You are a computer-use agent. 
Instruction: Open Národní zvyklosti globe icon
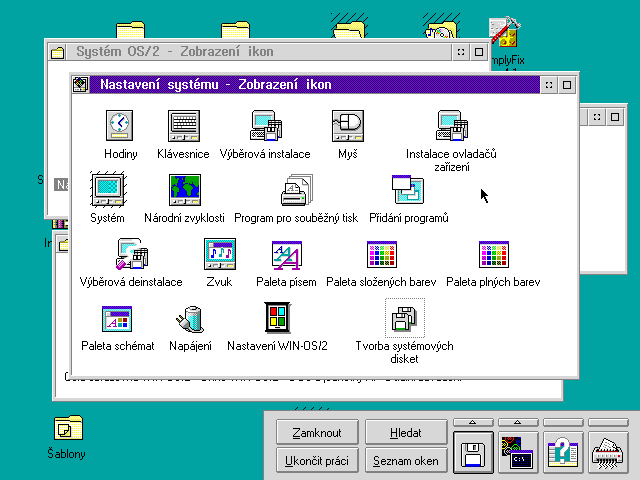tap(185, 189)
